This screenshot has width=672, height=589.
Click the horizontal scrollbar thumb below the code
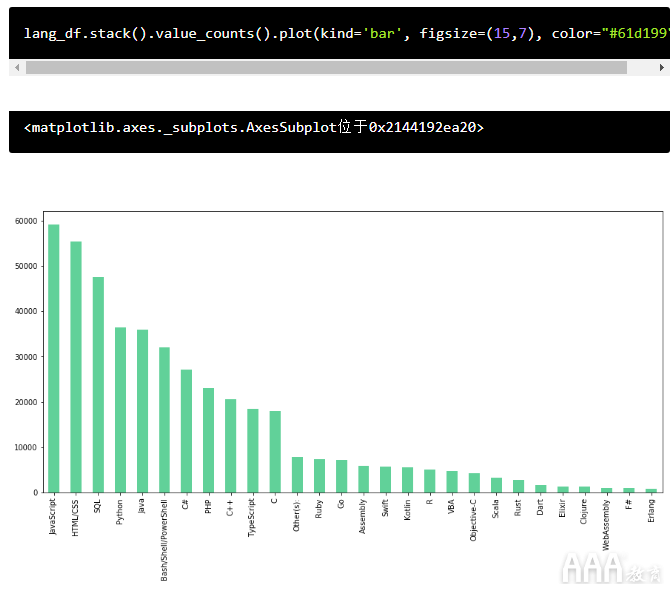(x=326, y=68)
